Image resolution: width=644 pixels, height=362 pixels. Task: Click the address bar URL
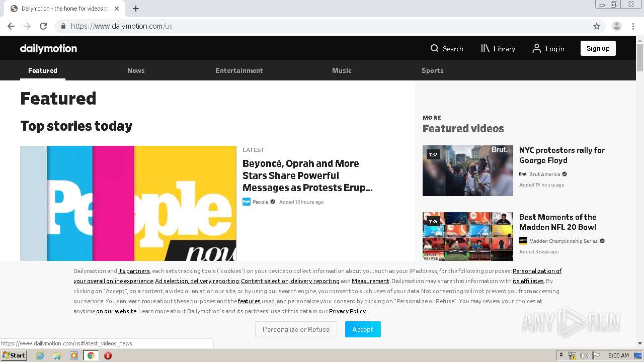pyautogui.click(x=122, y=26)
